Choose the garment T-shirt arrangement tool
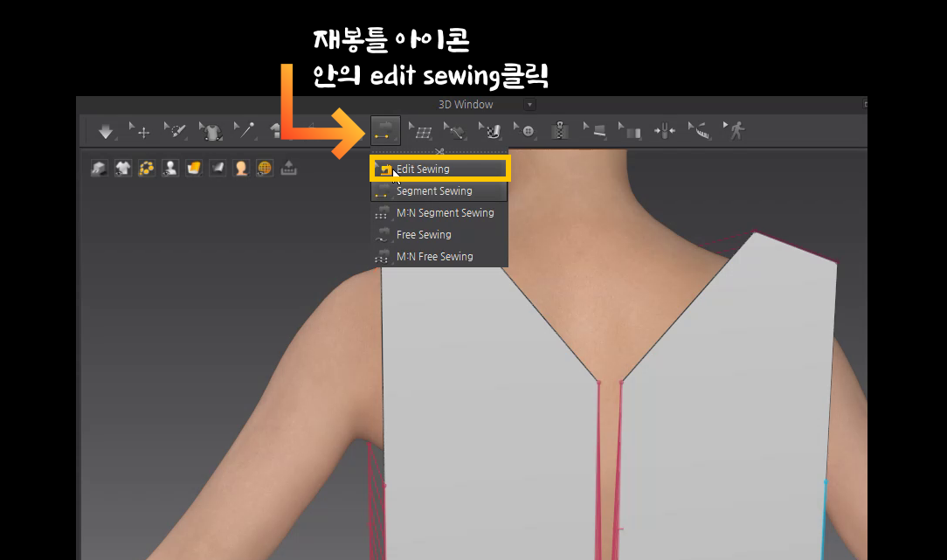Screen dimensions: 947x560 click(211, 131)
